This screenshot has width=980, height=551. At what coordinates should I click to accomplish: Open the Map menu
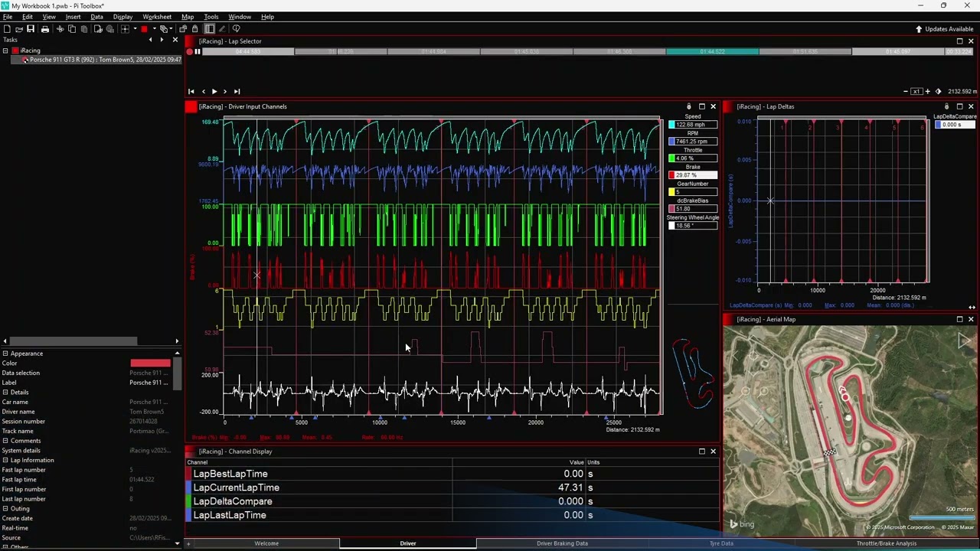coord(188,17)
